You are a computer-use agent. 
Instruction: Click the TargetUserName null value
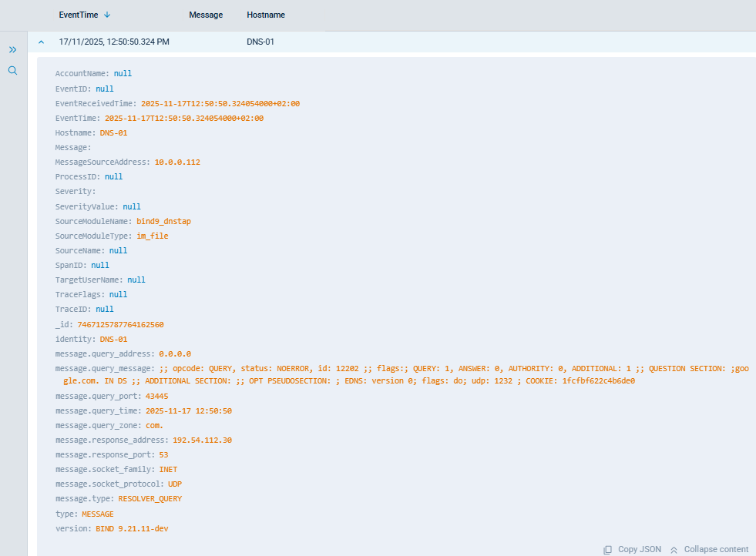(136, 280)
